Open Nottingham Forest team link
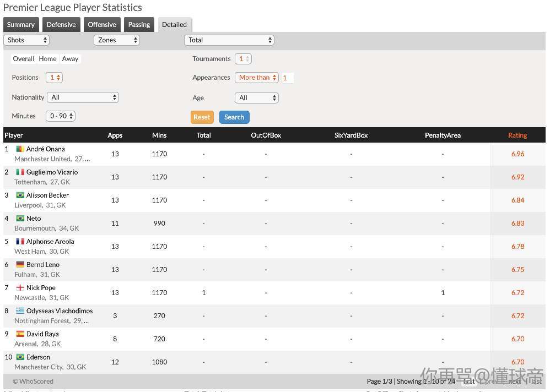This screenshot has width=550, height=392. click(x=42, y=321)
